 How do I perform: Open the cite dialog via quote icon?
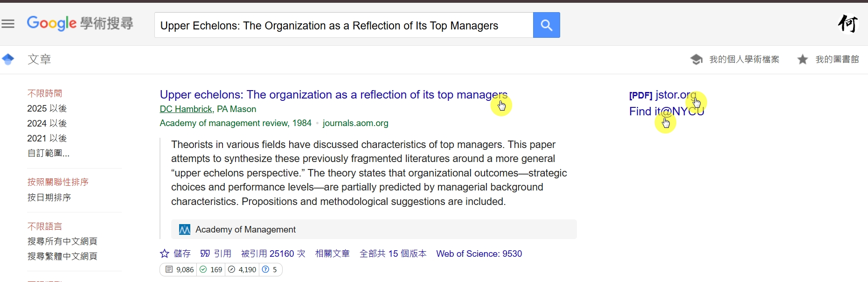(205, 254)
